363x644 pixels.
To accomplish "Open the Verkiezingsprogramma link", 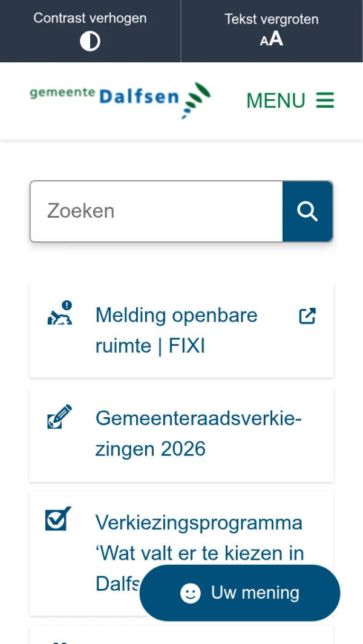I will 198,522.
